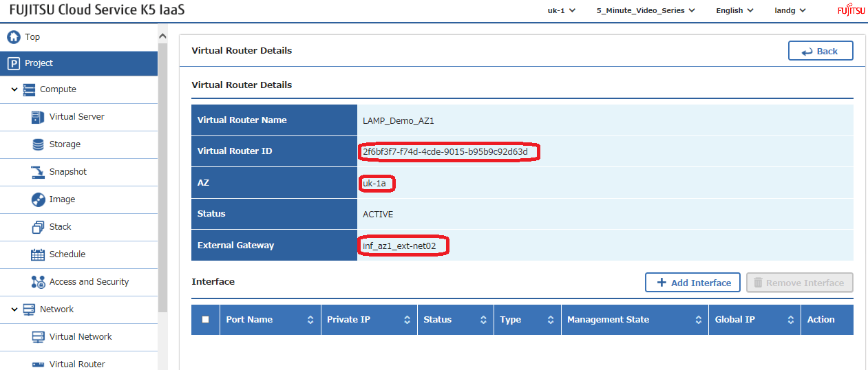The image size is (868, 370).
Task: Click the Back button
Action: point(821,51)
